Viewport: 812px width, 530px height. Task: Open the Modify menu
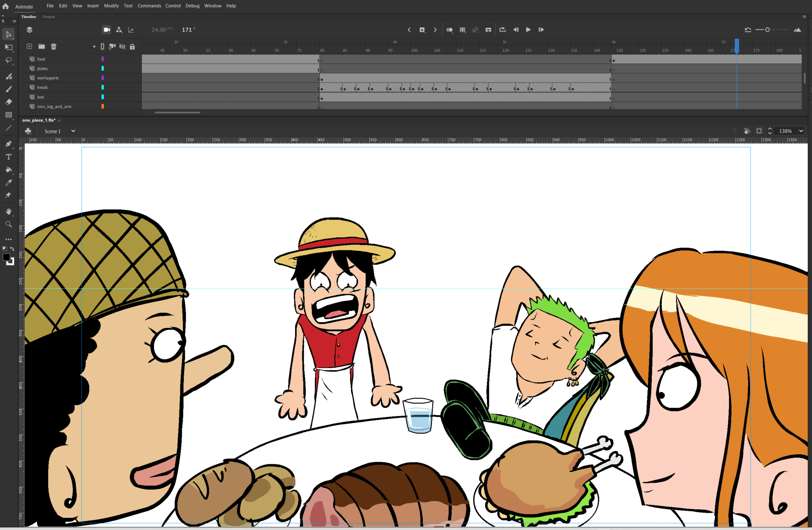(111, 6)
